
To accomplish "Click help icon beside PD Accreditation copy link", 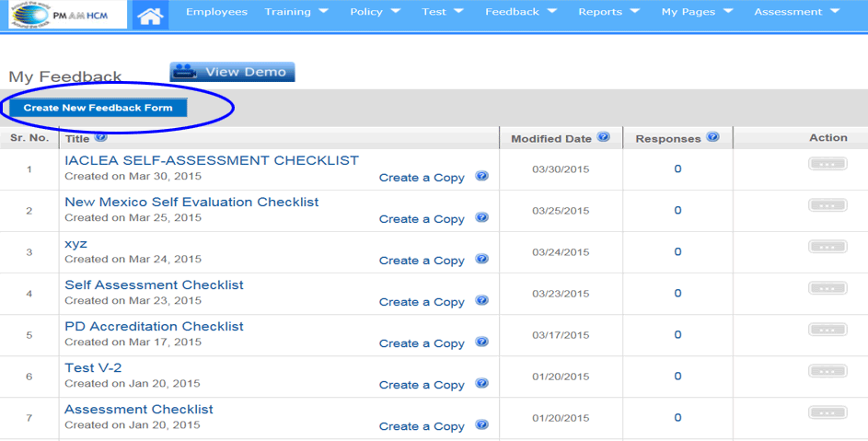I will [x=481, y=342].
